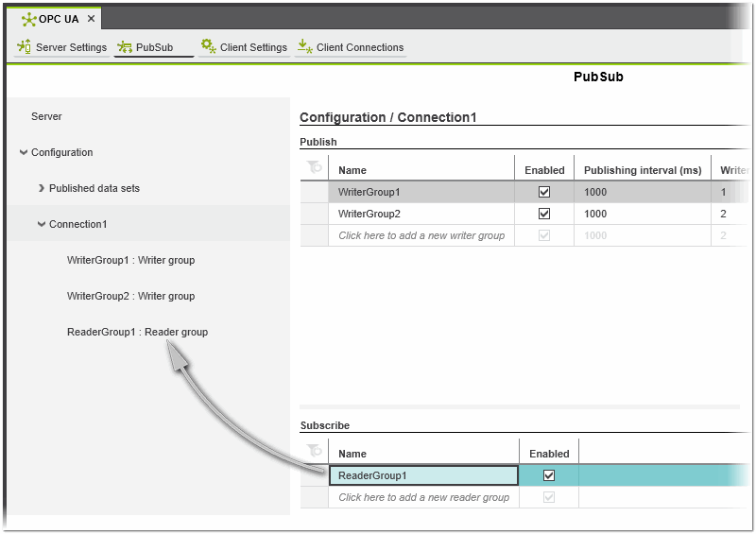756x534 pixels.
Task: Select ReaderGroup1 : Reader group in tree
Action: click(x=137, y=332)
